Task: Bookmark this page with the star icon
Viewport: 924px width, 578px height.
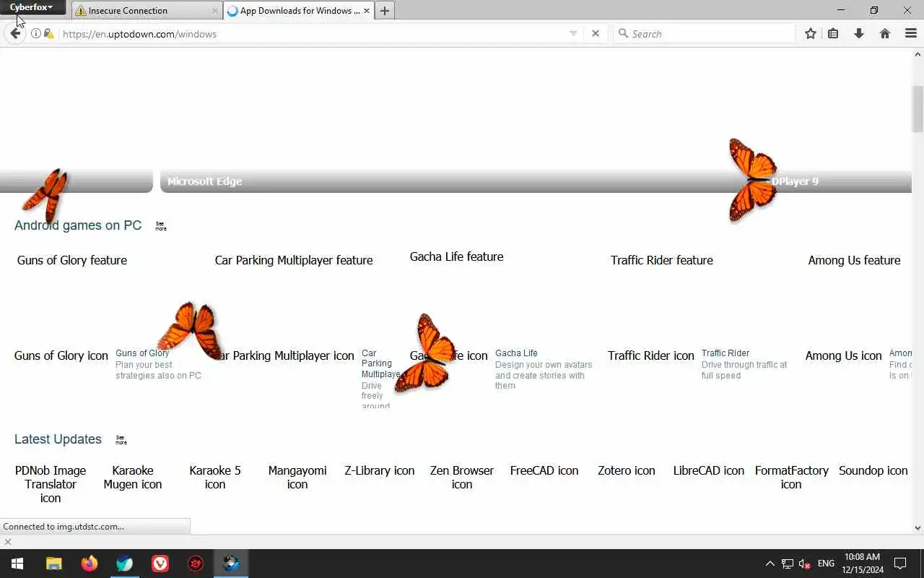Action: pyautogui.click(x=810, y=33)
